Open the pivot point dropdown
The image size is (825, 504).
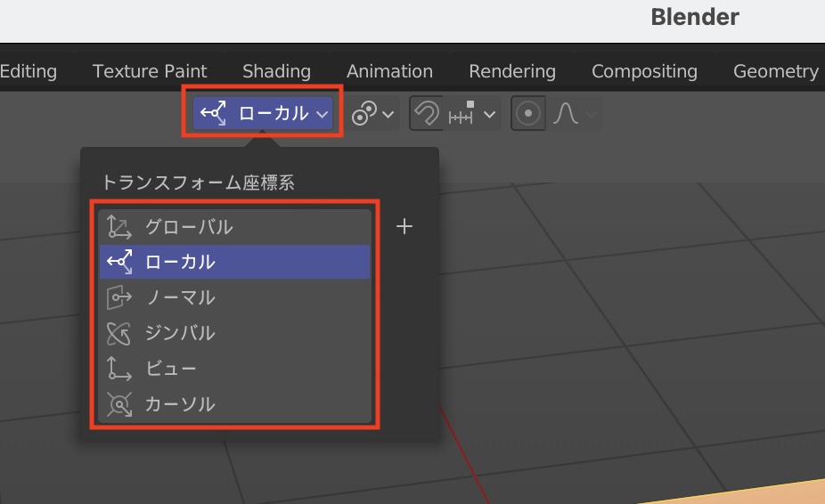372,114
